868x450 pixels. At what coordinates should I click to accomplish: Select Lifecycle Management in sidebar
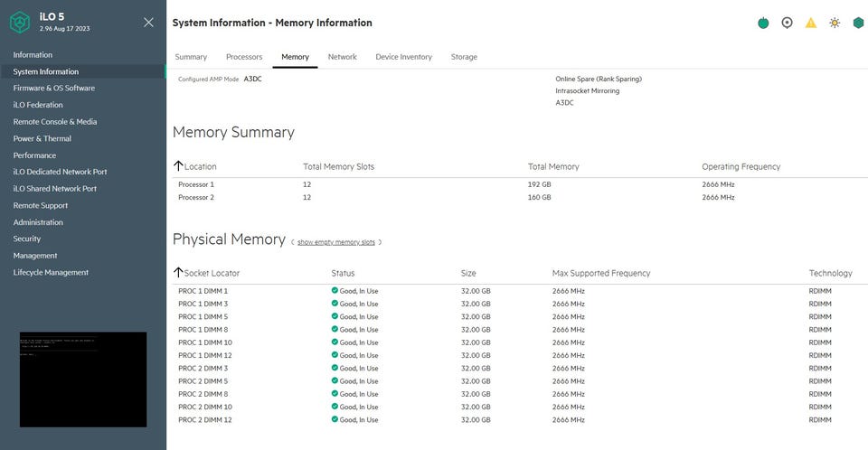click(51, 272)
